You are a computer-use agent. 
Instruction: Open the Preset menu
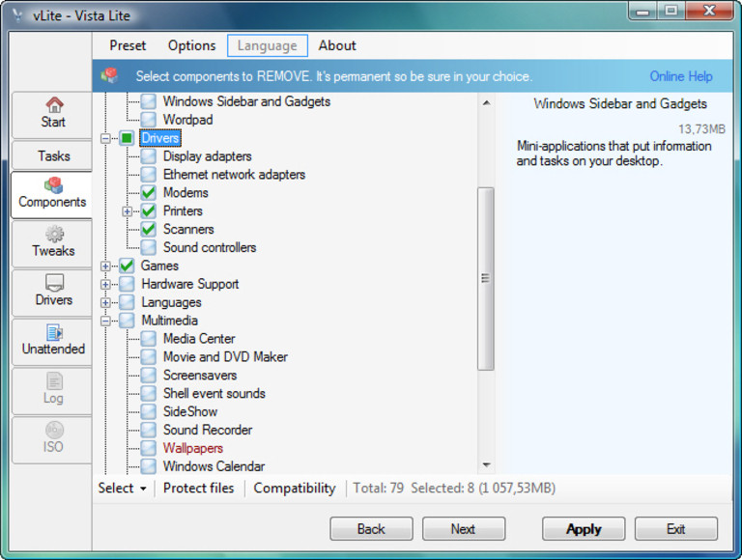[128, 45]
